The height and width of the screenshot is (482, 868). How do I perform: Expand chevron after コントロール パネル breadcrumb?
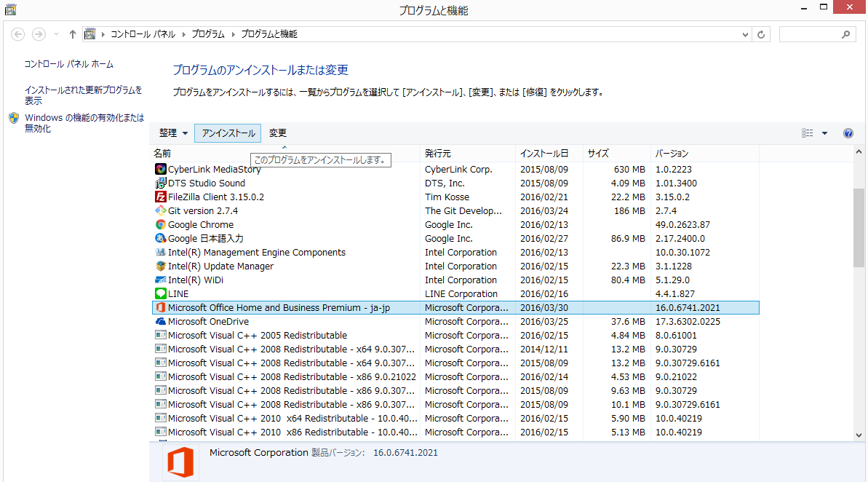pyautogui.click(x=184, y=34)
